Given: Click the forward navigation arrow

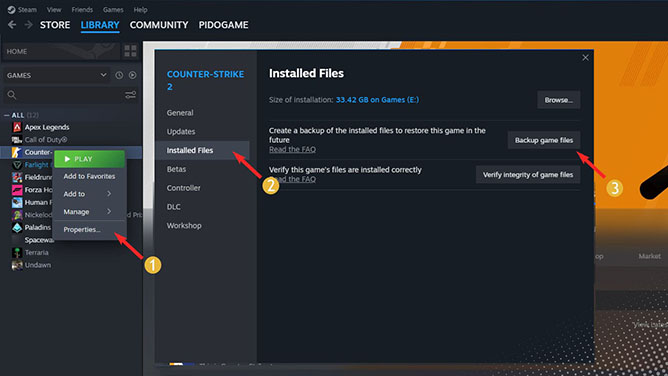Looking at the screenshot, I should click(28, 25).
